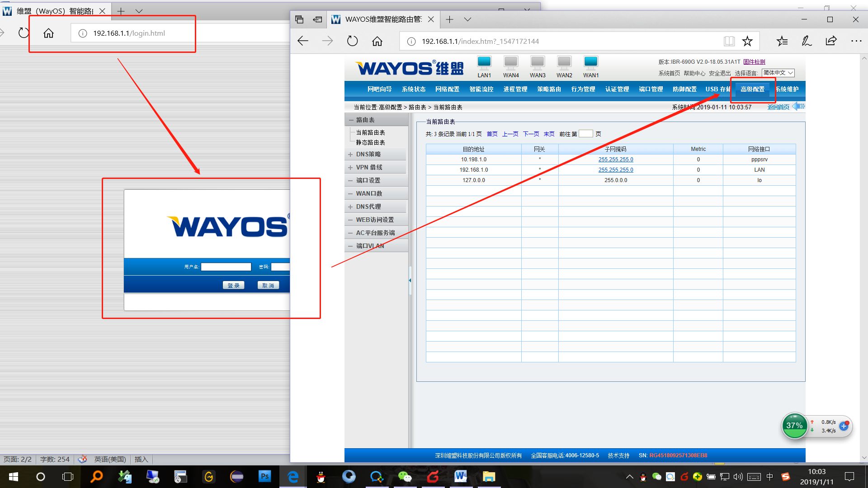868x488 pixels.
Task: Click the router window address bar URL
Action: click(480, 41)
